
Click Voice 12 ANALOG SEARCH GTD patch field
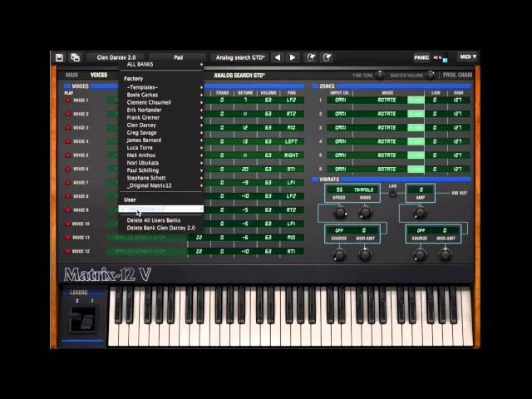pyautogui.click(x=146, y=251)
